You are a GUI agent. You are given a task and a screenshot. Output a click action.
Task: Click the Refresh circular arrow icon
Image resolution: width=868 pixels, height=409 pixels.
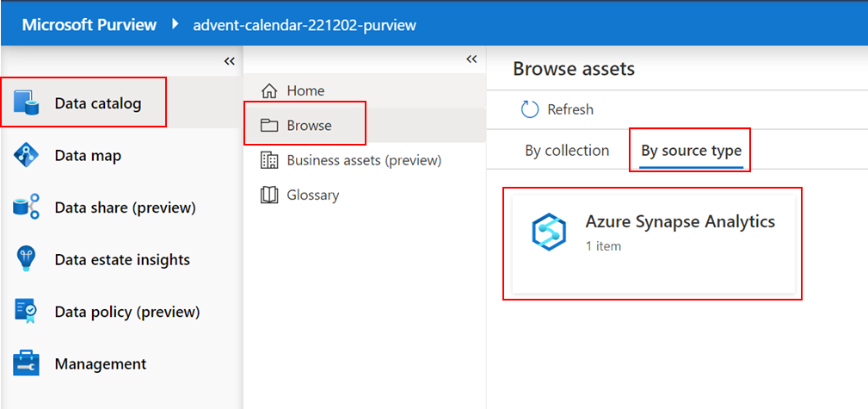pyautogui.click(x=530, y=109)
